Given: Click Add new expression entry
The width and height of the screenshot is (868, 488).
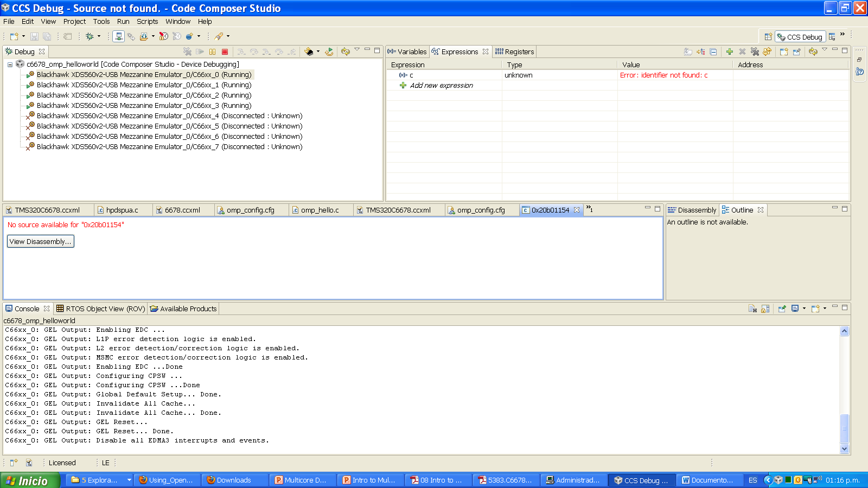Looking at the screenshot, I should (x=441, y=85).
